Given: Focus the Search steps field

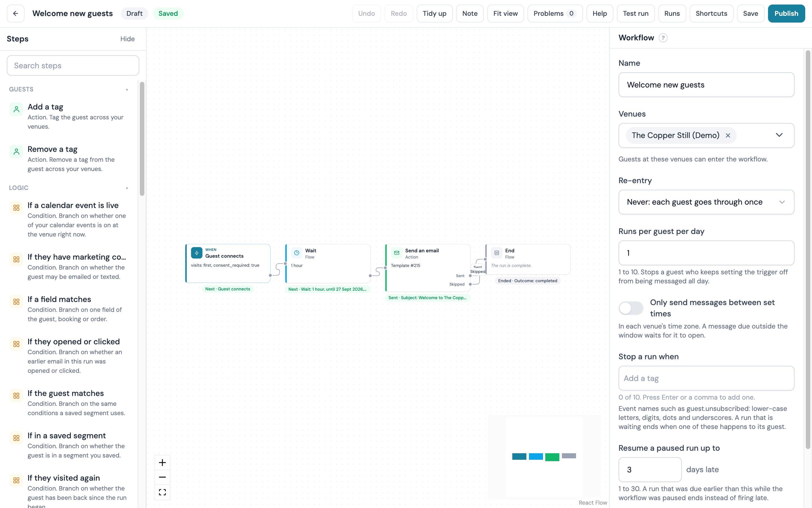Looking at the screenshot, I should click(x=73, y=65).
